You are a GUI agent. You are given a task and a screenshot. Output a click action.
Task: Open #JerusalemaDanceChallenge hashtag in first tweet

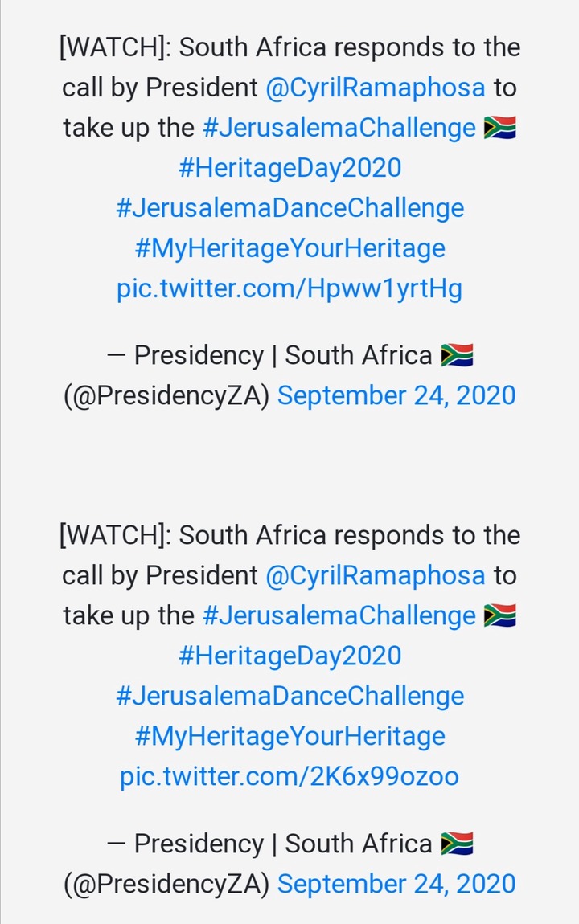[290, 208]
